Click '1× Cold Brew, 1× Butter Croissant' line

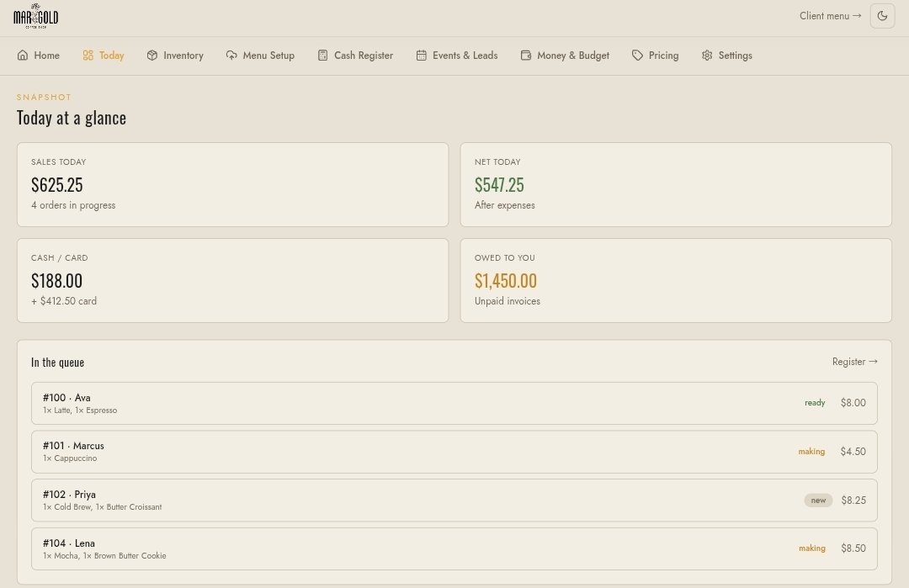pos(102,507)
